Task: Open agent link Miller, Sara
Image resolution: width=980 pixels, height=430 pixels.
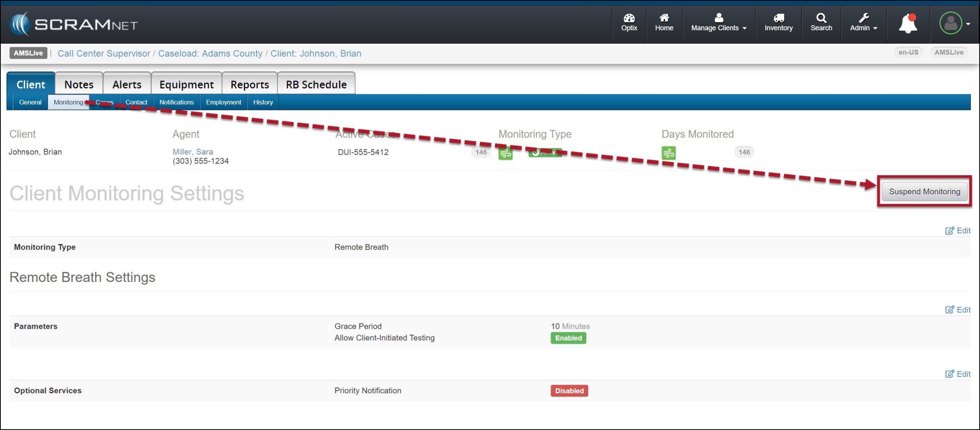Action: pos(193,152)
